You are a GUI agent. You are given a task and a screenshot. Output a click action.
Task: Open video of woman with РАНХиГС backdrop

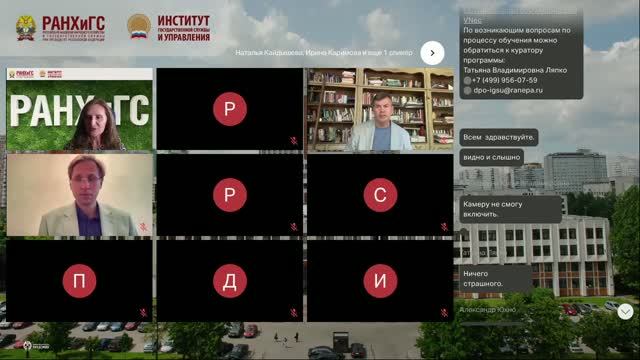(x=79, y=109)
